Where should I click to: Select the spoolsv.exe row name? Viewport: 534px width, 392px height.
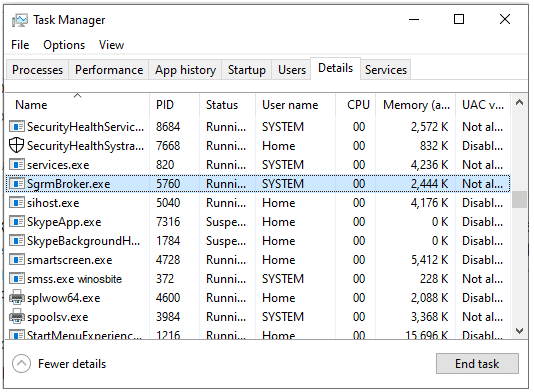(58, 317)
